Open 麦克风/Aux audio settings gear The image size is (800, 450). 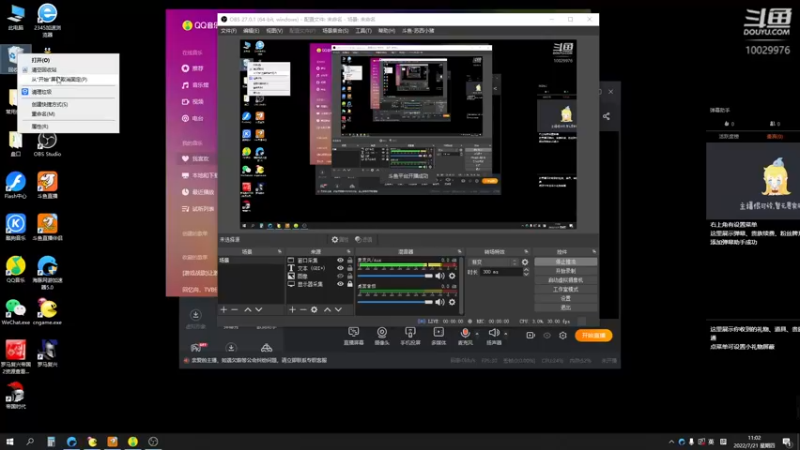452,276
